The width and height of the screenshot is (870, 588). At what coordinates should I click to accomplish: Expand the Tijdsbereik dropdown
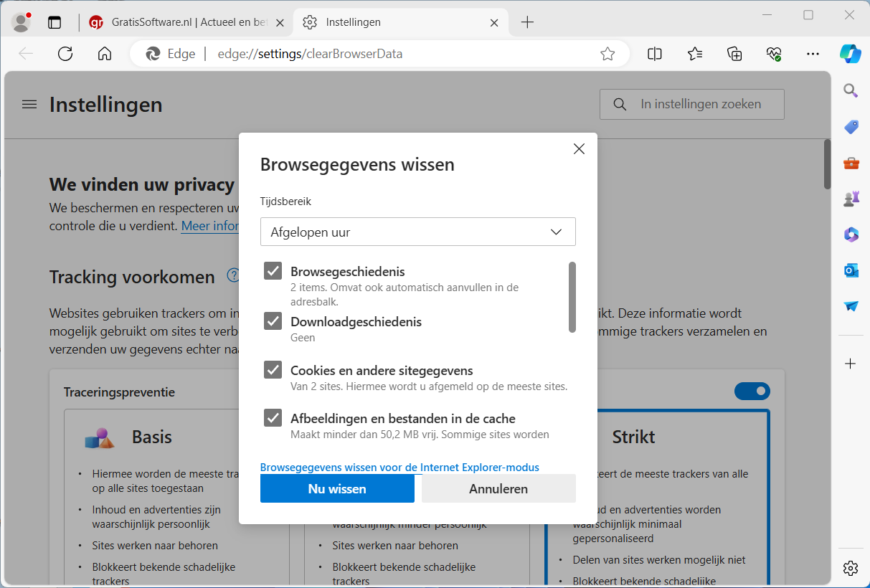(x=417, y=232)
